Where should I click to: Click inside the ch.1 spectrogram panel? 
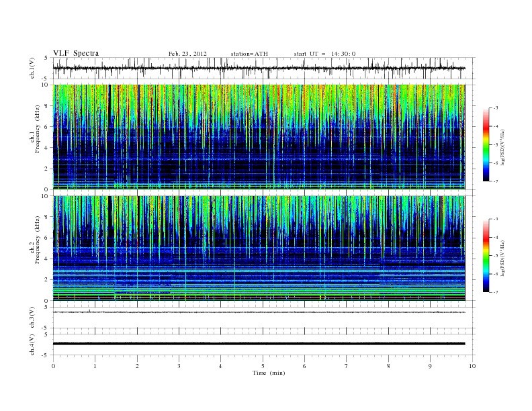[x=259, y=137]
